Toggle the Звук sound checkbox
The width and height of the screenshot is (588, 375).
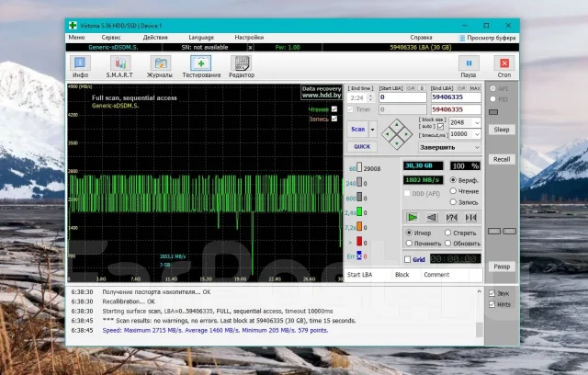point(492,293)
